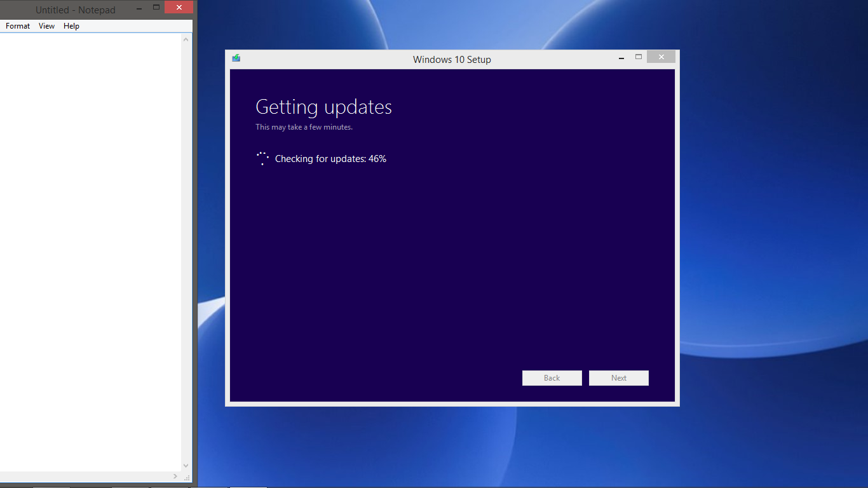Viewport: 868px width, 488px height.
Task: Place cursor in the Notepad text area
Action: (x=90, y=252)
